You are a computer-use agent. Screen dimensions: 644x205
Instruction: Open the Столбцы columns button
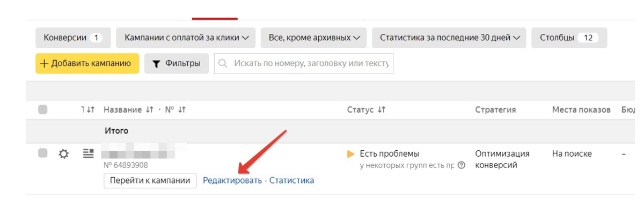569,38
